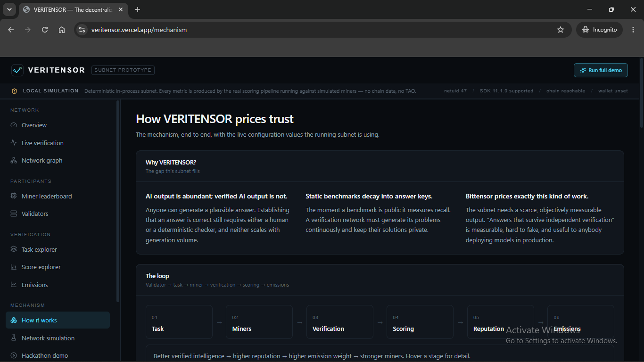
Task: Open a new browser tab
Action: [x=138, y=9]
